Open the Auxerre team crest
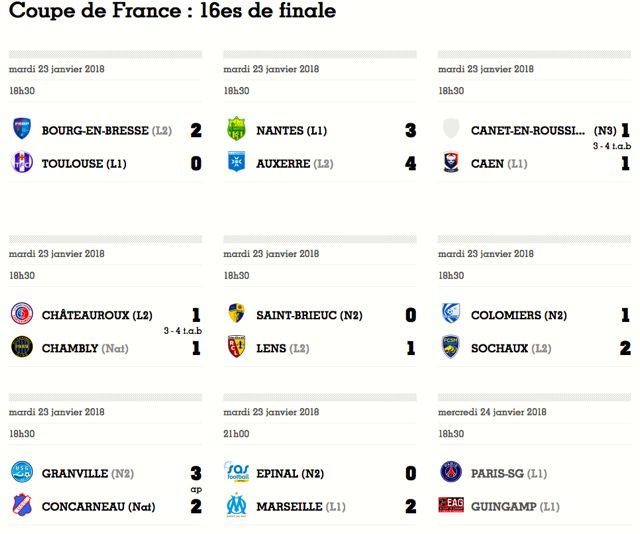Viewport: 640px width, 534px height. [236, 162]
